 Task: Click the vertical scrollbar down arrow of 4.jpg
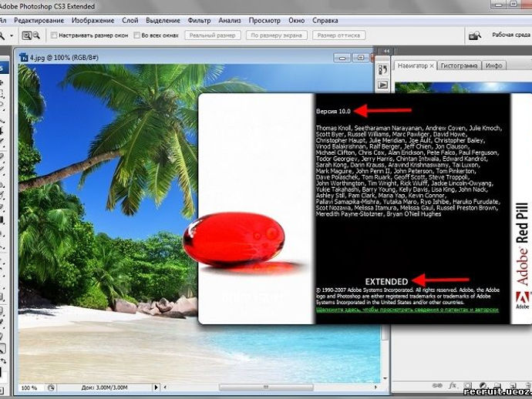tap(385, 378)
